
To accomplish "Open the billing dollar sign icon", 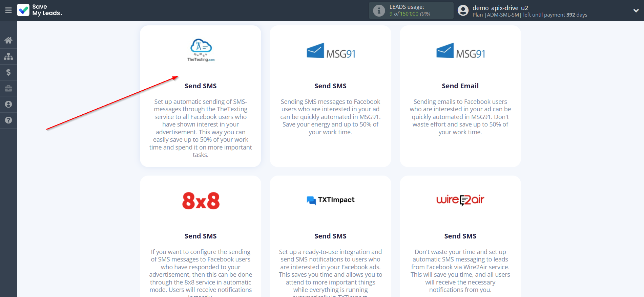I will point(8,72).
